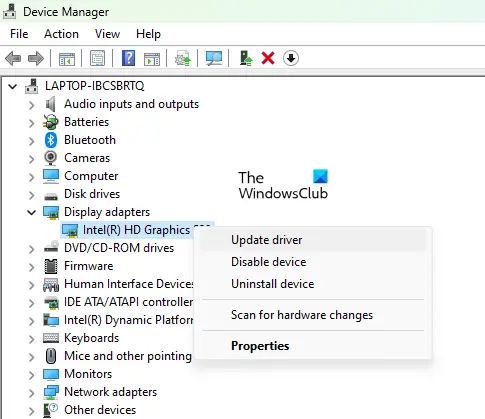Click Show/Hide console tree toolbar icon
The height and width of the screenshot is (419, 485).
(67, 59)
